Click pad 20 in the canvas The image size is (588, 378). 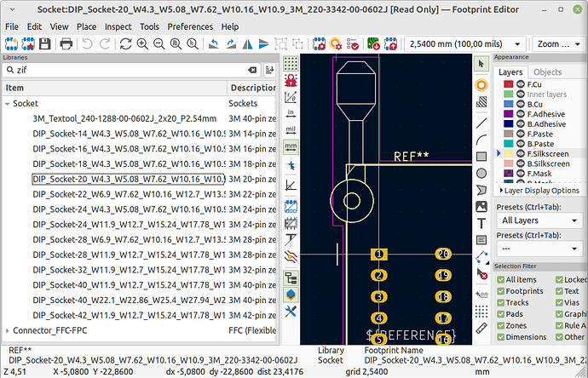443,254
